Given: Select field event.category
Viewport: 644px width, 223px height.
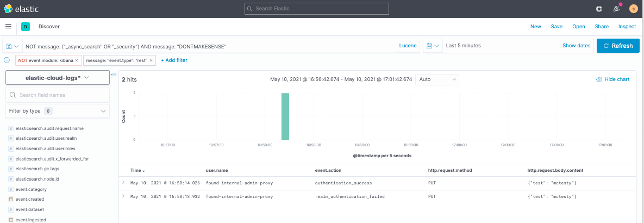Looking at the screenshot, I should point(31,189).
